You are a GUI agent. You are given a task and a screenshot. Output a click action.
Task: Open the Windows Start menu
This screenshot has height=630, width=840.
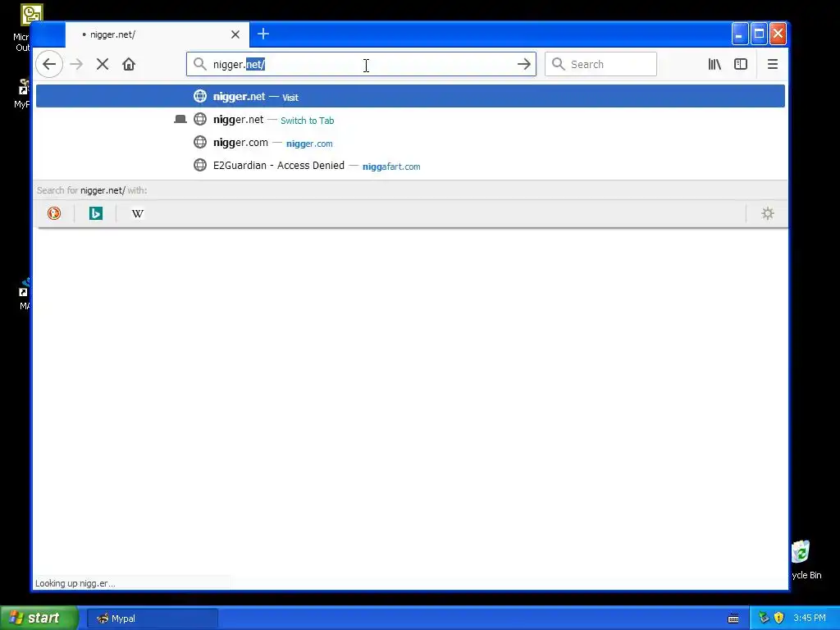(x=39, y=618)
